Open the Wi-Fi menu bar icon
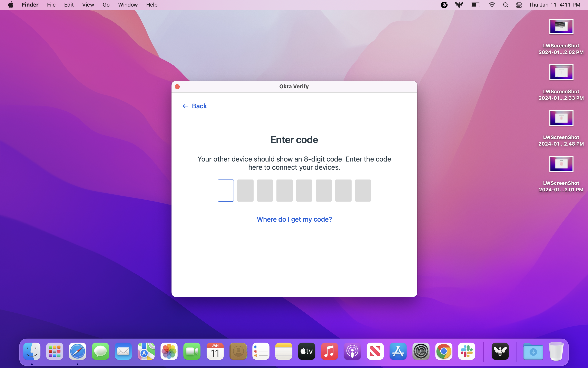 [x=492, y=5]
